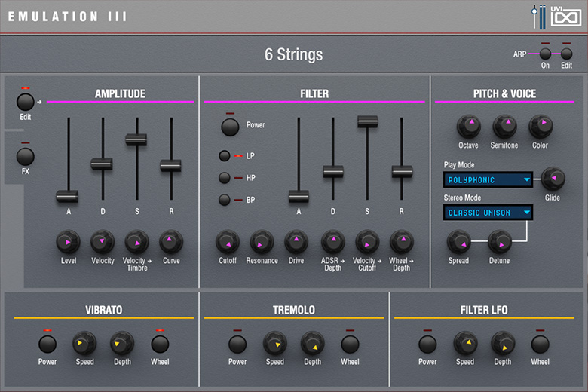The height and width of the screenshot is (392, 588).
Task: Click the UVI logo icon
Action: pyautogui.click(x=564, y=16)
